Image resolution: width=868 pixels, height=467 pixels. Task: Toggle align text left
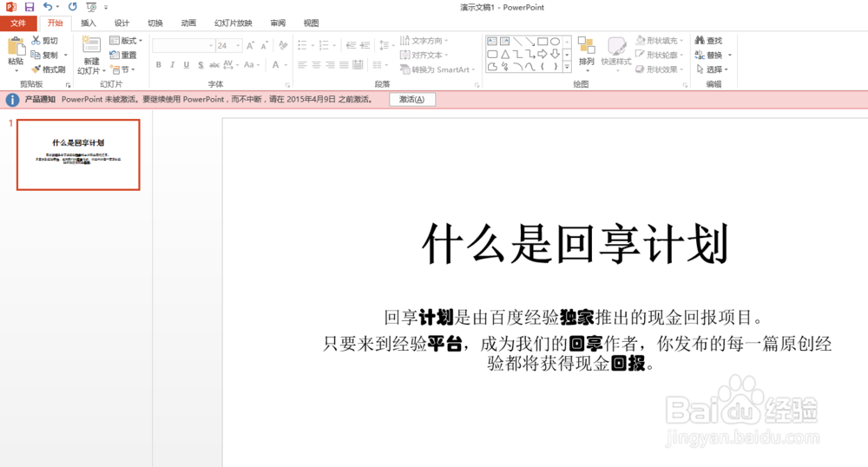302,65
